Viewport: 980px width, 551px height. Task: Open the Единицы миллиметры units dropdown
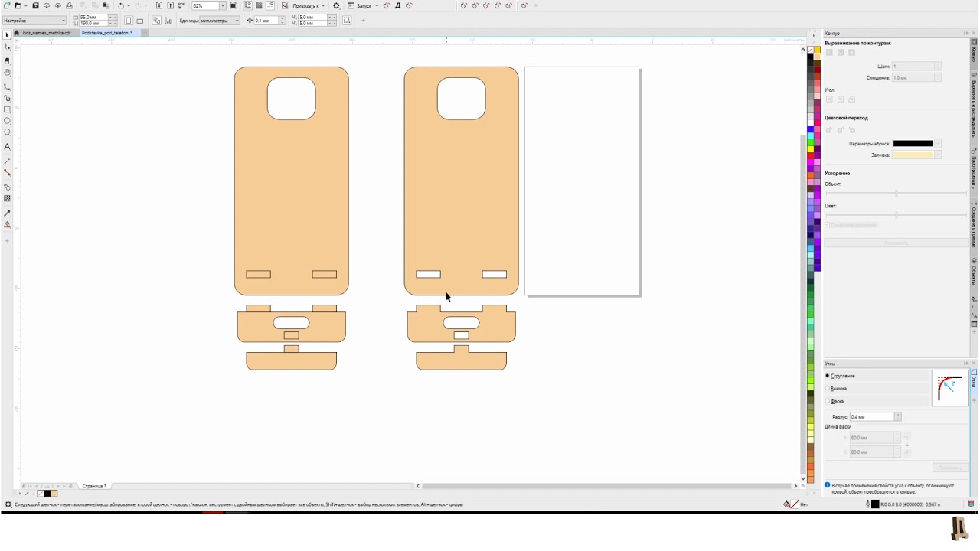click(220, 21)
